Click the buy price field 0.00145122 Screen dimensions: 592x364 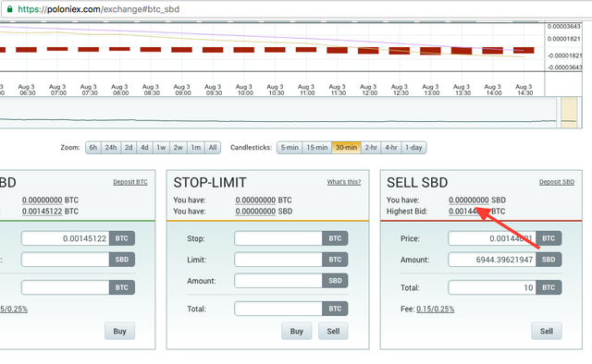coord(66,238)
